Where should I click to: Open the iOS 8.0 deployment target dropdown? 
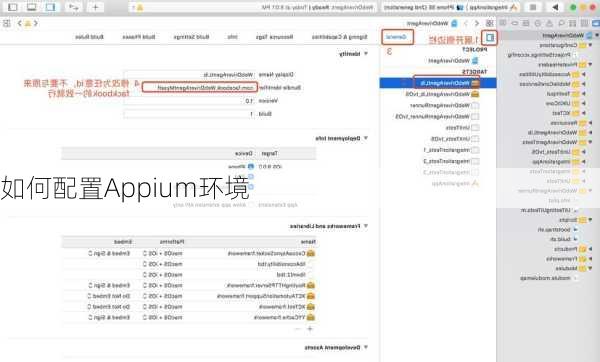click(271, 166)
